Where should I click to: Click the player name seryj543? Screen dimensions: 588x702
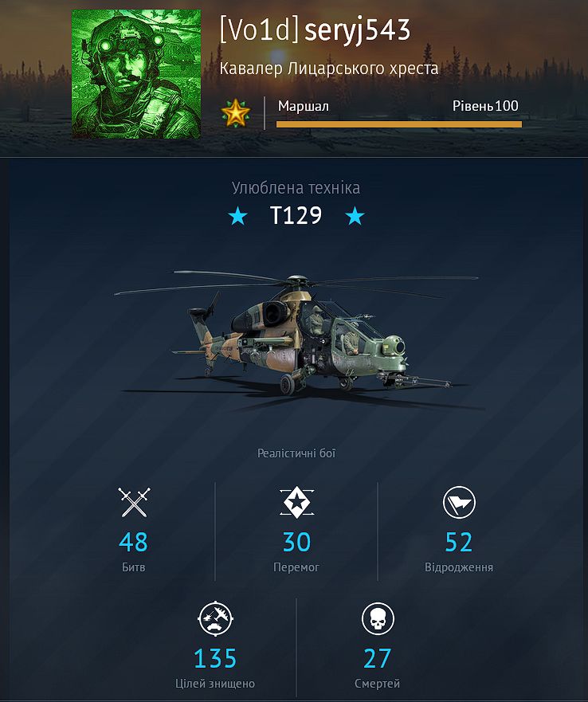[x=358, y=30]
